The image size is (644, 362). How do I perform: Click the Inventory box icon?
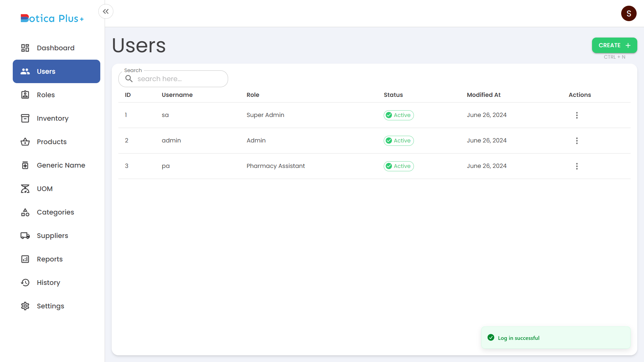25,118
